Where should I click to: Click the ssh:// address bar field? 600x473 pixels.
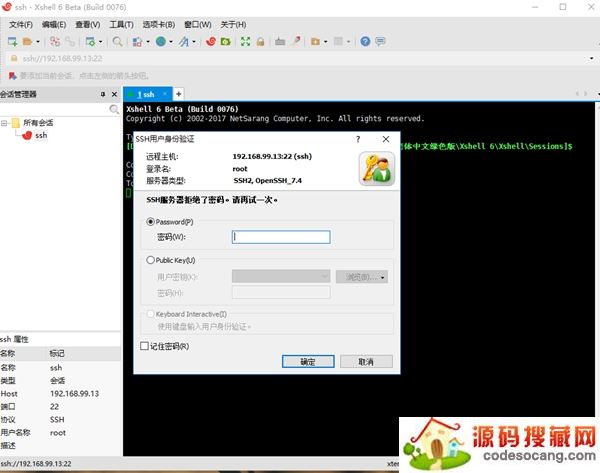point(302,59)
